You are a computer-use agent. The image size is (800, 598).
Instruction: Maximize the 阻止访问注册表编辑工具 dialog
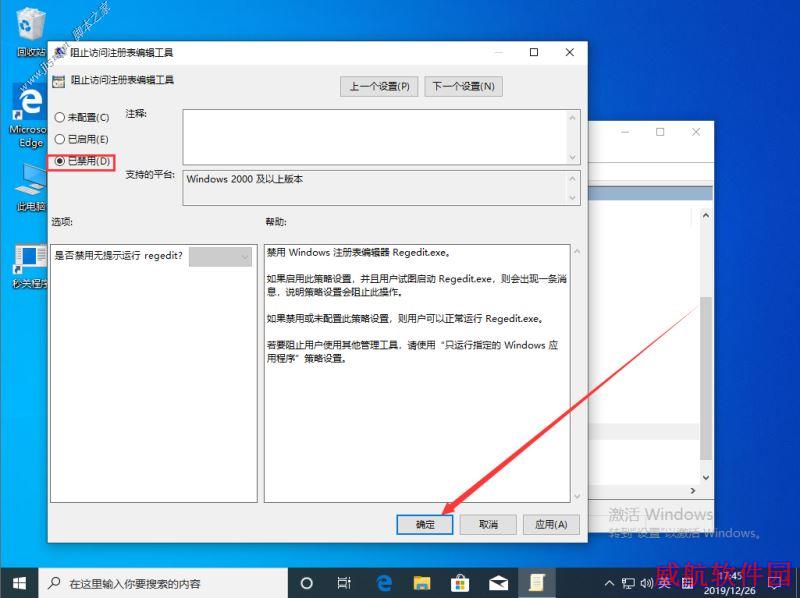coord(534,52)
